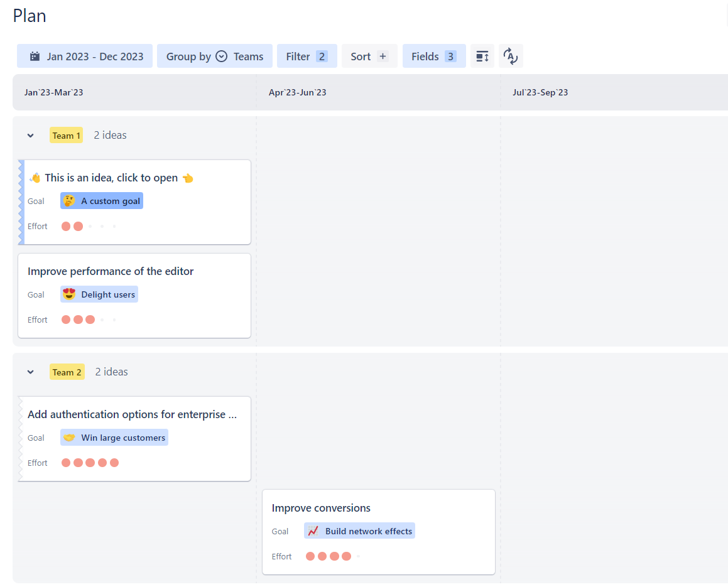Click Effort label on Improve performance card
This screenshot has height=587, width=728.
pos(38,320)
